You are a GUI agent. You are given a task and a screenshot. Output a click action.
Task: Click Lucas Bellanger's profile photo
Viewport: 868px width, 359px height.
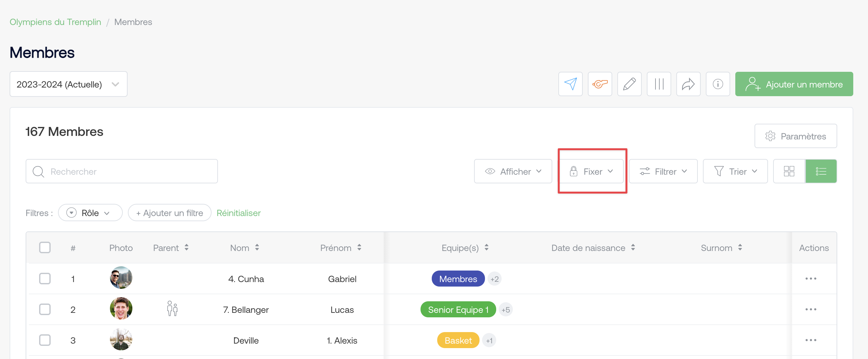coord(121,308)
